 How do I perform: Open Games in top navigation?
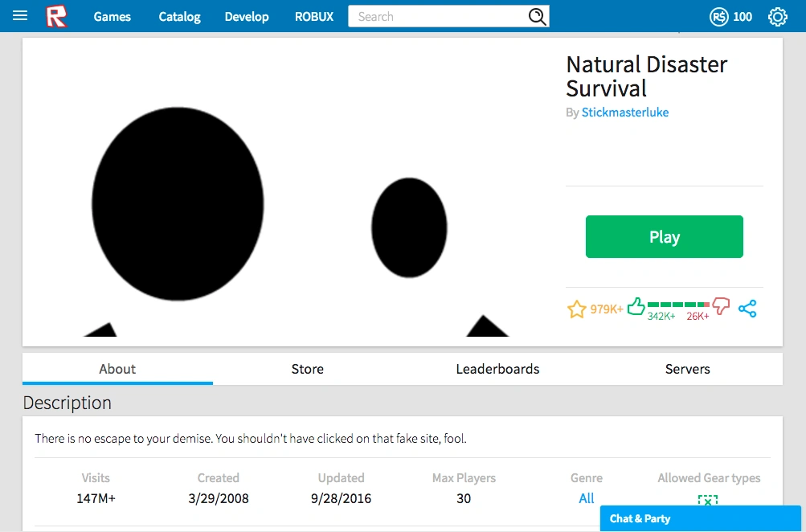pyautogui.click(x=112, y=16)
